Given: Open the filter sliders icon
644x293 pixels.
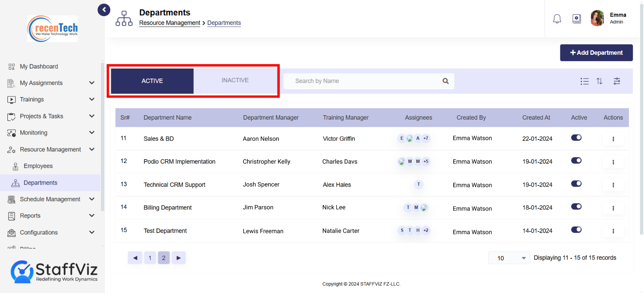Looking at the screenshot, I should [617, 81].
